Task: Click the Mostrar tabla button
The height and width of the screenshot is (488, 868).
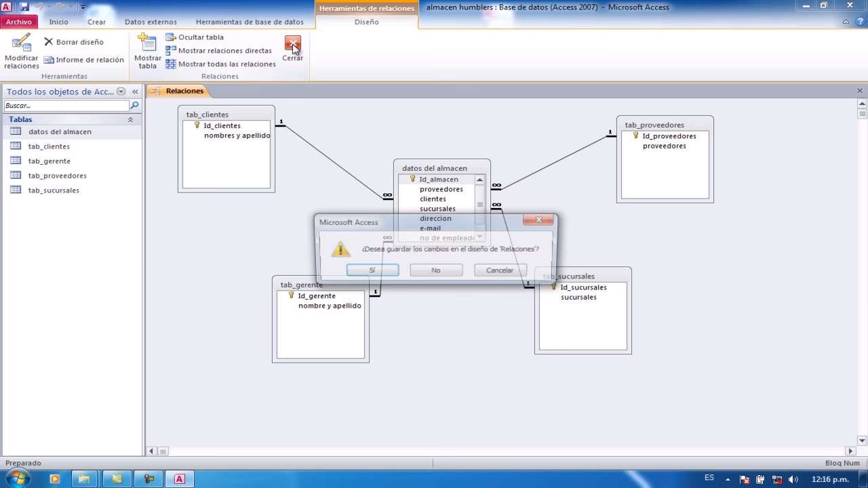Action: click(x=147, y=51)
